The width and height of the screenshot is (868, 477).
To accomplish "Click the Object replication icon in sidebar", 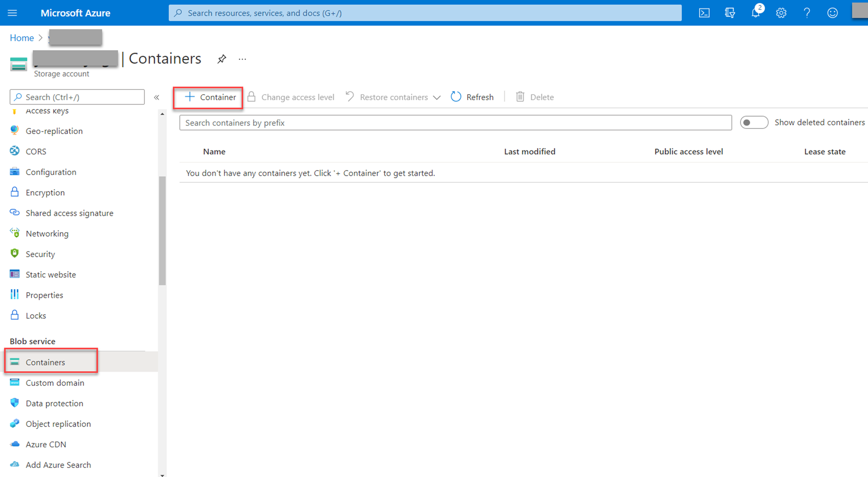I will pyautogui.click(x=15, y=423).
